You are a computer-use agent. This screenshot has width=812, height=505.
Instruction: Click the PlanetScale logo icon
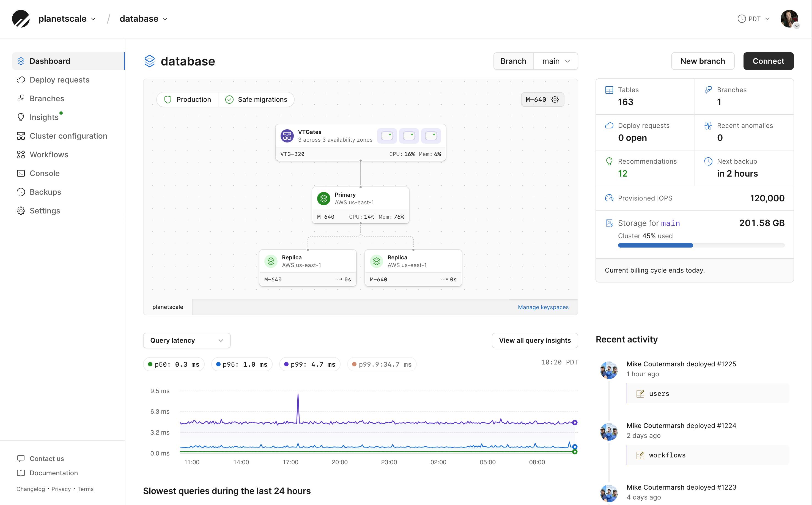click(21, 19)
